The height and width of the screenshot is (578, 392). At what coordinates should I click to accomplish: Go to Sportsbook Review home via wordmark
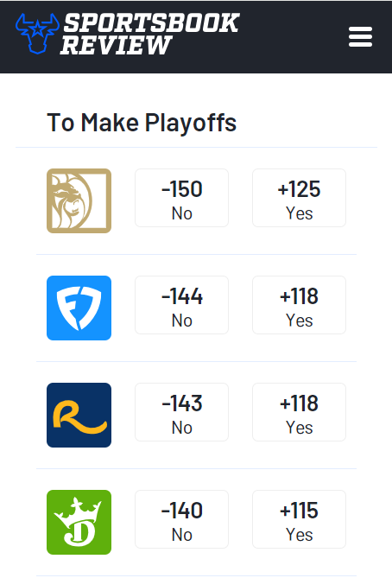coord(150,34)
